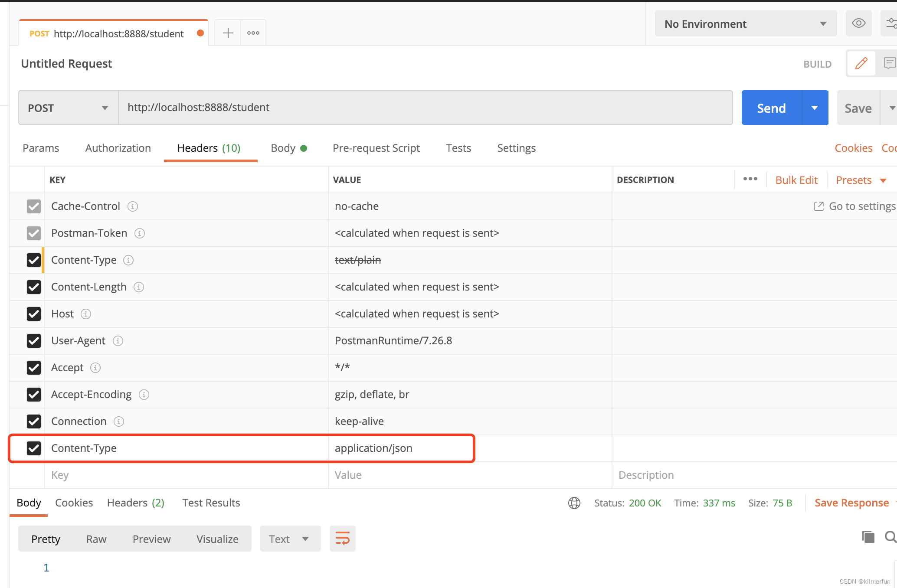Disable the Accept-Encoding header checkbox
Viewport: 897px width, 588px height.
pos(34,395)
